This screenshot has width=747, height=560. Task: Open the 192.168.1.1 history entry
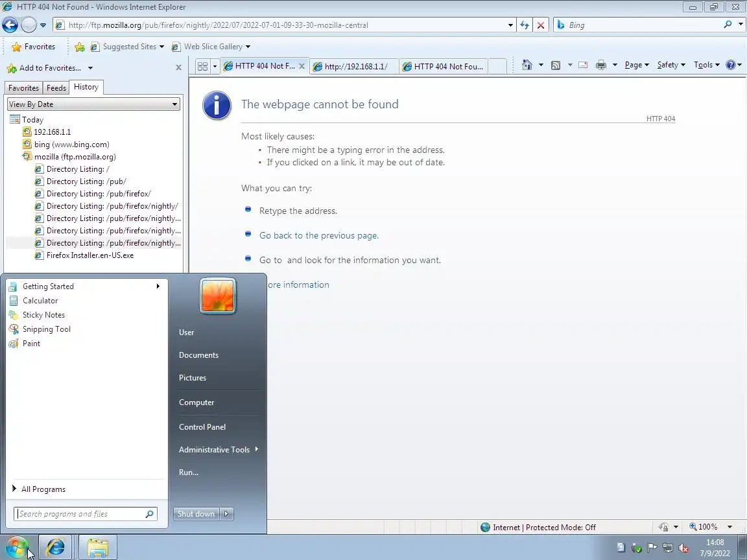[x=47, y=132]
